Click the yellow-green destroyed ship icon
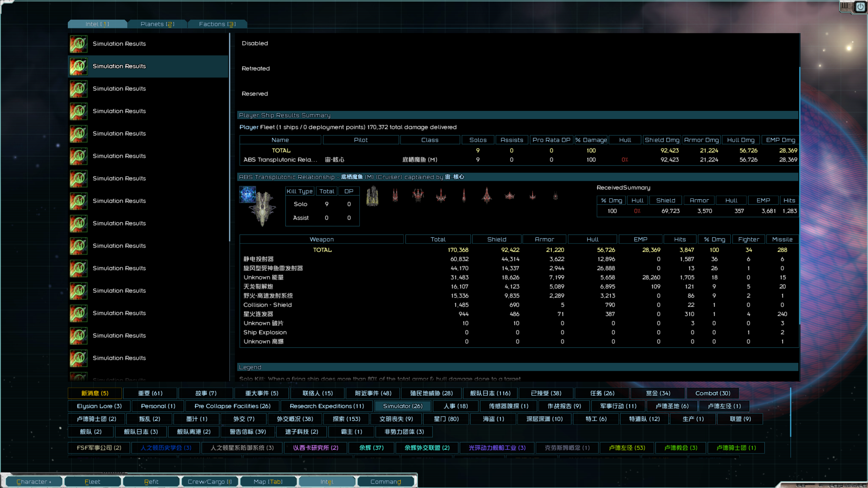This screenshot has height=488, width=868. tap(372, 196)
